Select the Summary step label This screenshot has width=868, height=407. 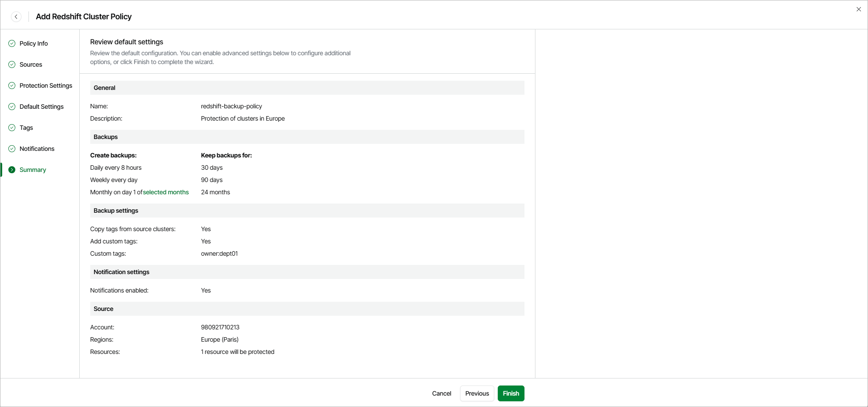coord(33,170)
